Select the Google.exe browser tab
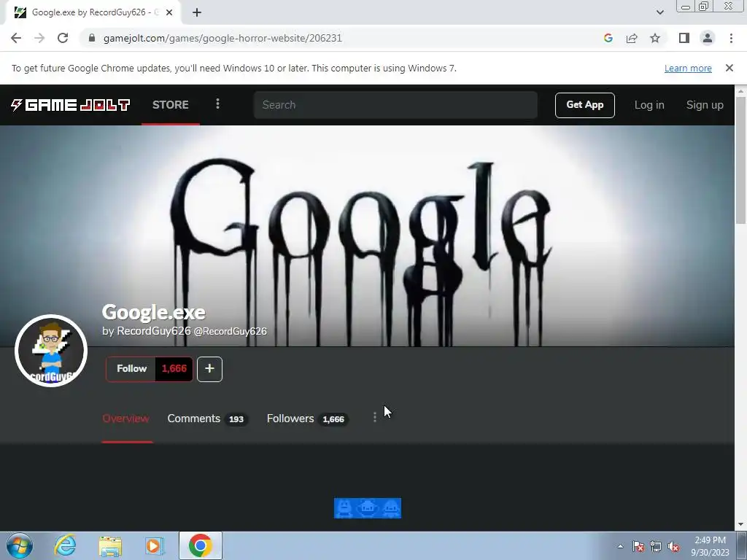The image size is (747, 560). point(93,12)
